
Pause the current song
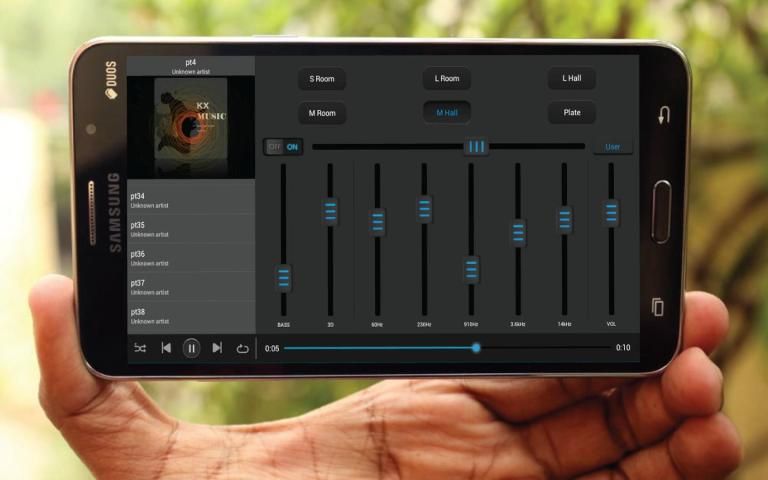pos(191,348)
